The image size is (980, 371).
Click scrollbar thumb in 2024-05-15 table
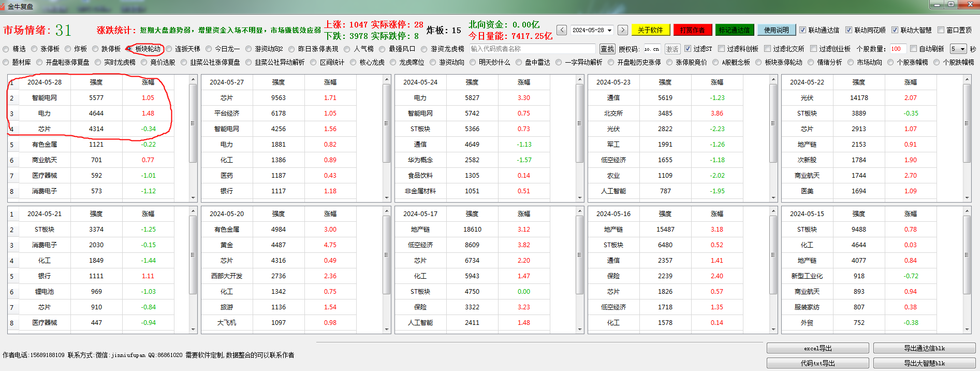(x=966, y=255)
